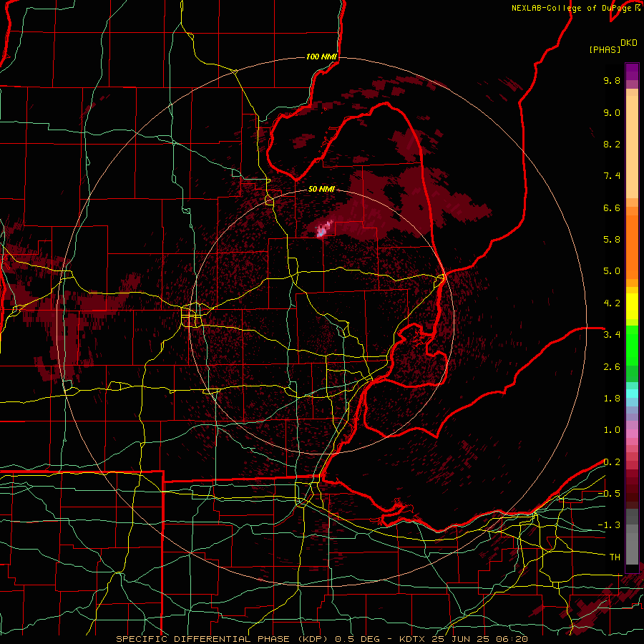Click the 3.4 scale value
Screen dimensions: 644x644
pyautogui.click(x=612, y=335)
